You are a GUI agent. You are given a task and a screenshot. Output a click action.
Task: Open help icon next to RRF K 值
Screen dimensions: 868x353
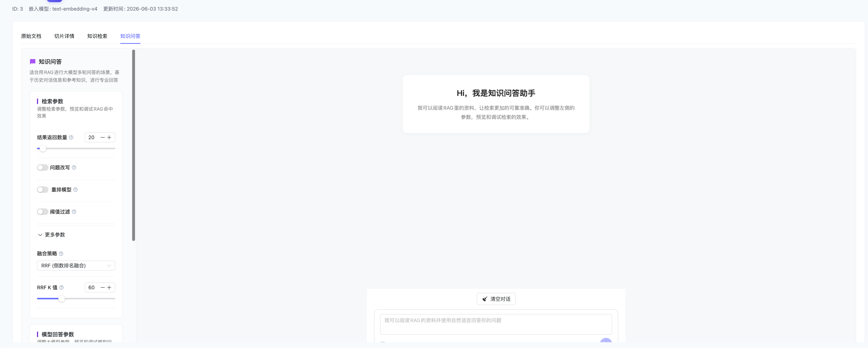pos(61,288)
